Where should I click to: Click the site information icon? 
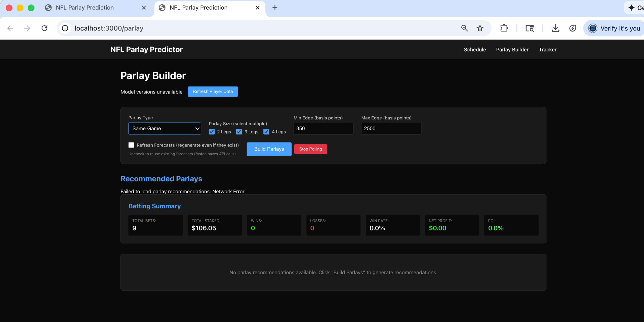(65, 28)
